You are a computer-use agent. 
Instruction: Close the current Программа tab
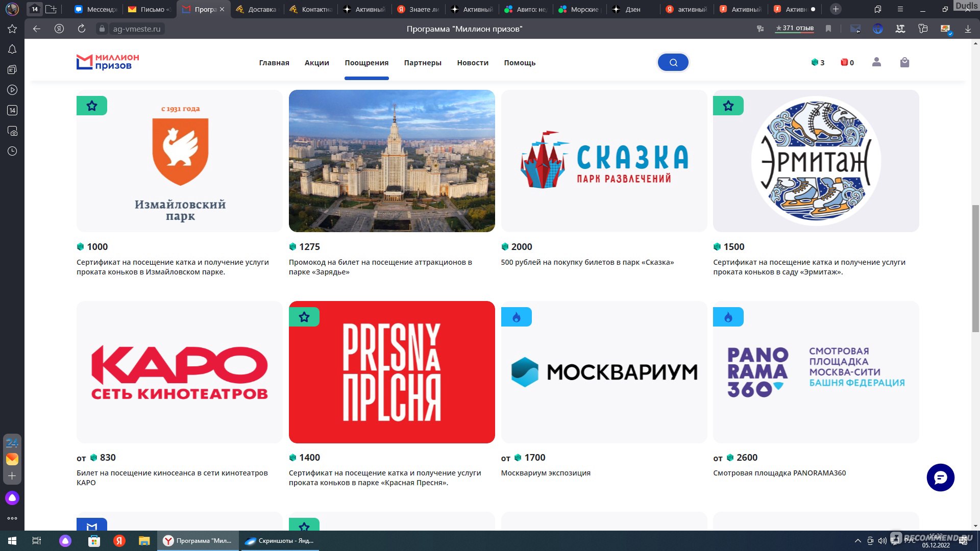[222, 9]
